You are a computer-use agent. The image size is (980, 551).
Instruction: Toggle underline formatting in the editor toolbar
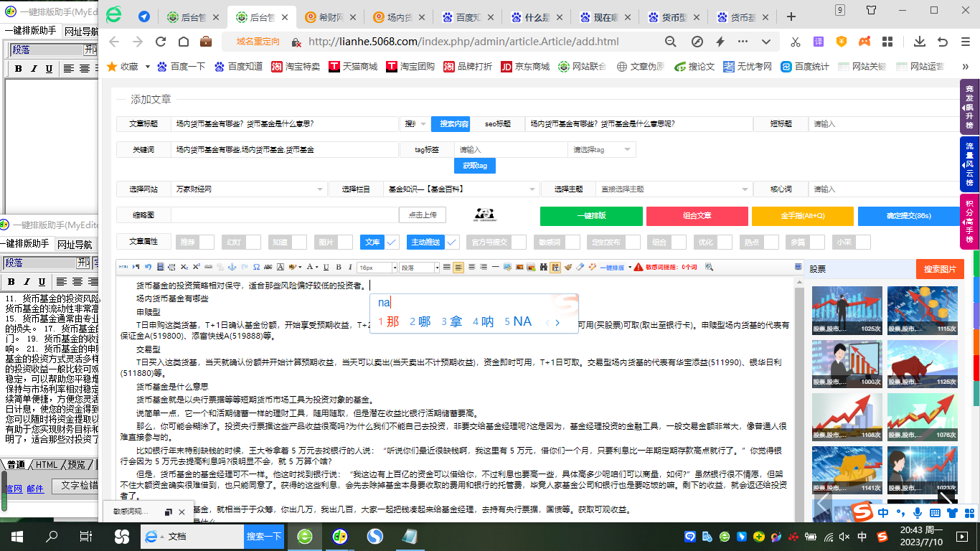[x=325, y=268]
